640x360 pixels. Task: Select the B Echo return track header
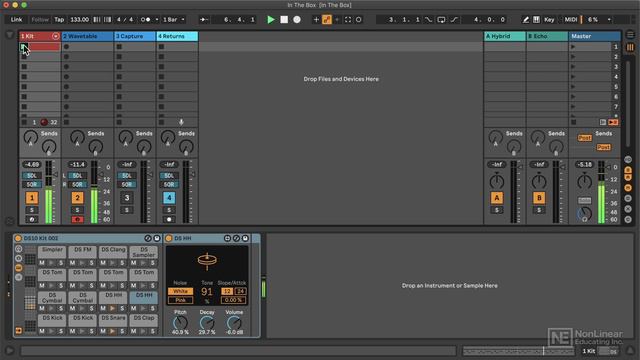[547, 36]
